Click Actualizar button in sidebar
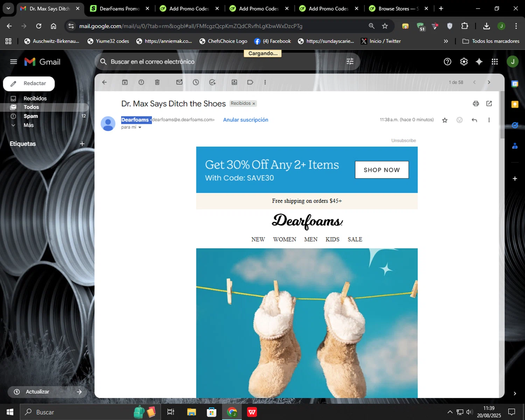Viewport: 525px width, 420px height. coord(47,392)
